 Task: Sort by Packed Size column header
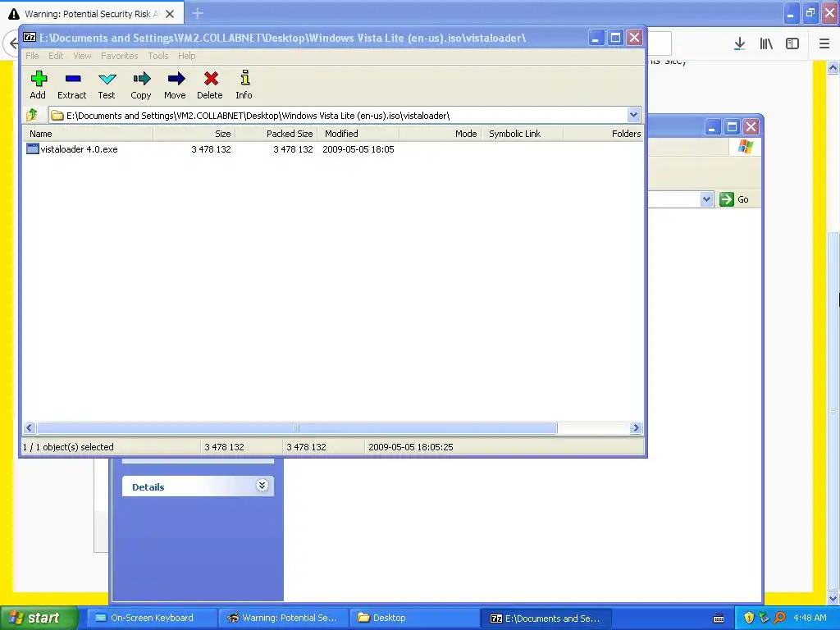(x=276, y=134)
